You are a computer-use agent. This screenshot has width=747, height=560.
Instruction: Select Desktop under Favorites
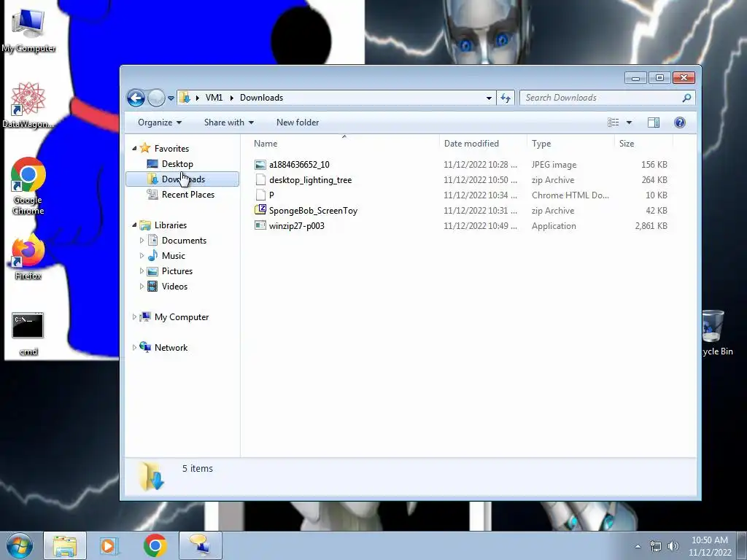tap(177, 164)
